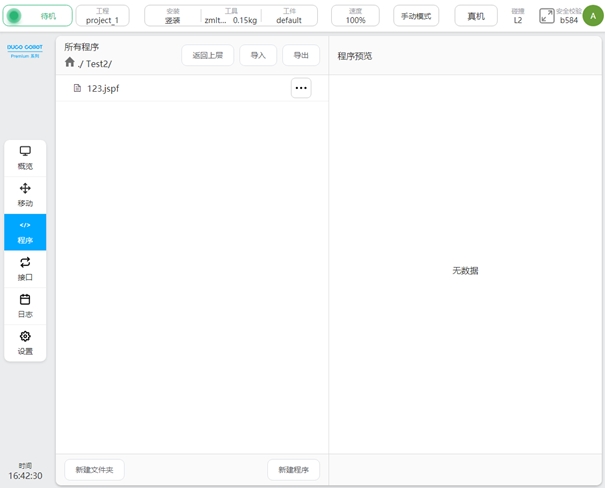Image resolution: width=605 pixels, height=488 pixels.
Task: Click the 导入 import button
Action: 258,55
